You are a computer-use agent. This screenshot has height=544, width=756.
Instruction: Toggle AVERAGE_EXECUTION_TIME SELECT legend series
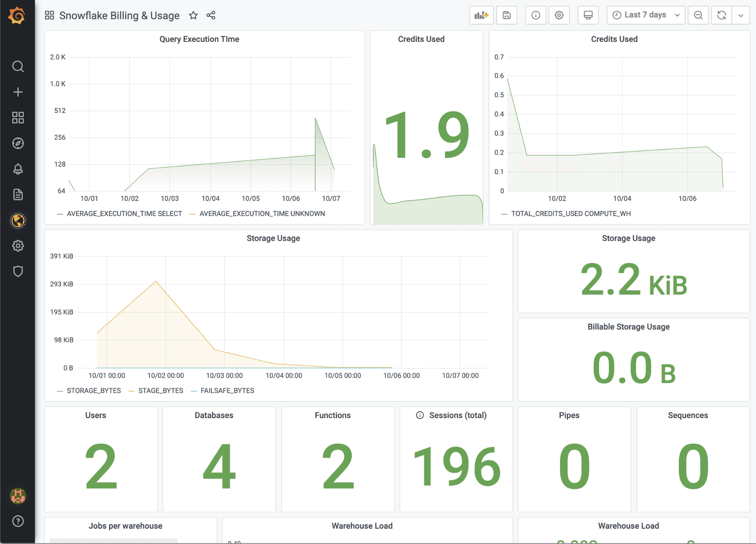[x=124, y=214]
